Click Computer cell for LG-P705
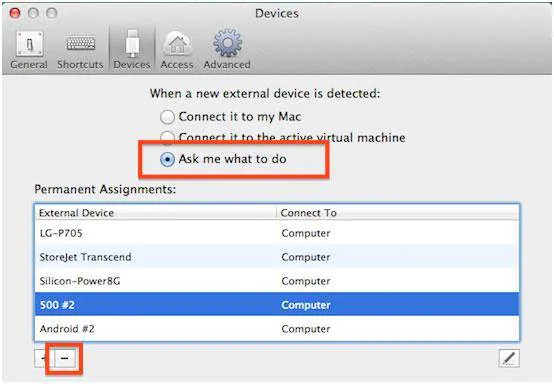This screenshot has height=384, width=554. [306, 233]
